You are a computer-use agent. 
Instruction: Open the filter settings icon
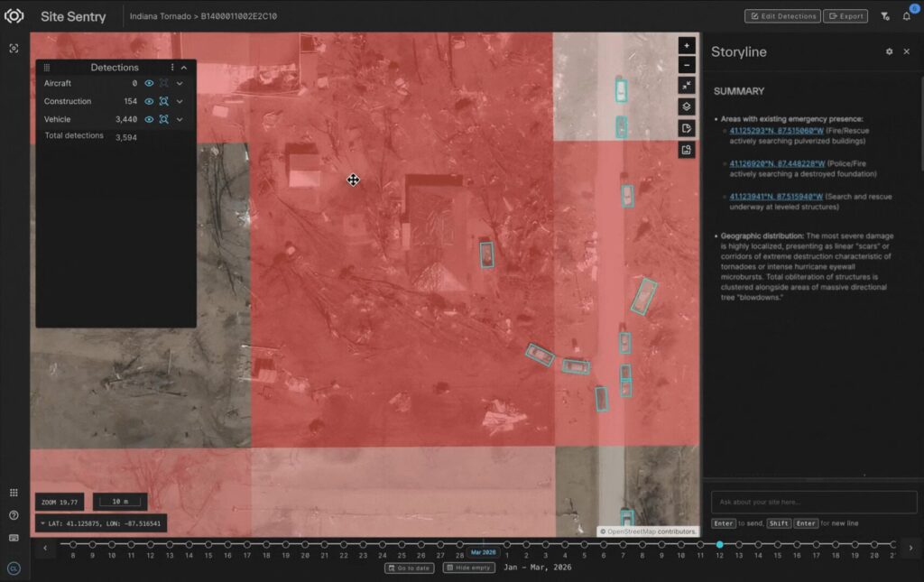click(x=884, y=16)
